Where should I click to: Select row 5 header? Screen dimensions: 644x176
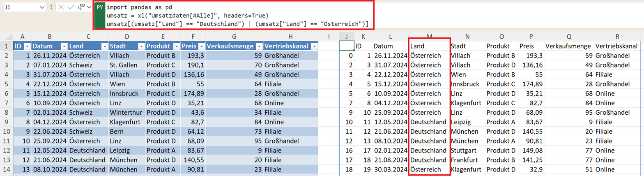click(x=7, y=84)
